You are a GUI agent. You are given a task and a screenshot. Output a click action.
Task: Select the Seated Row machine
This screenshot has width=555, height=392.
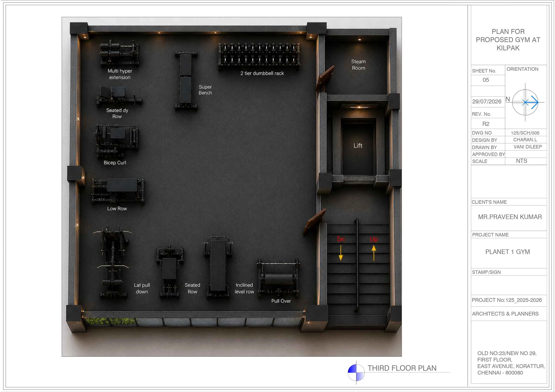(170, 272)
